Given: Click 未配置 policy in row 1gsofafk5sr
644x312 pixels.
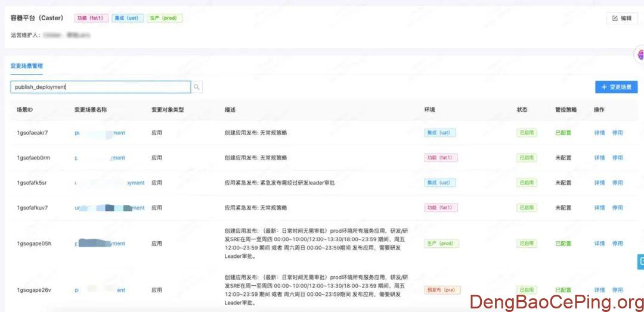Looking at the screenshot, I should pos(563,183).
